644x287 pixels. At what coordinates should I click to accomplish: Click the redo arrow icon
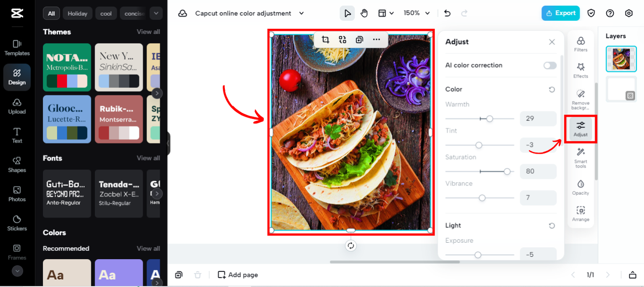[464, 13]
